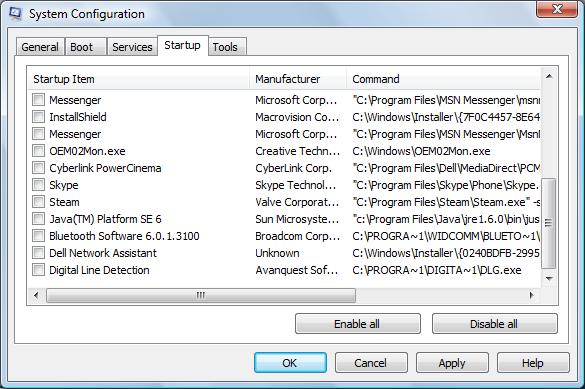The image size is (585, 389).
Task: Tick the InstallShield startup checkbox
Action: pyautogui.click(x=38, y=117)
